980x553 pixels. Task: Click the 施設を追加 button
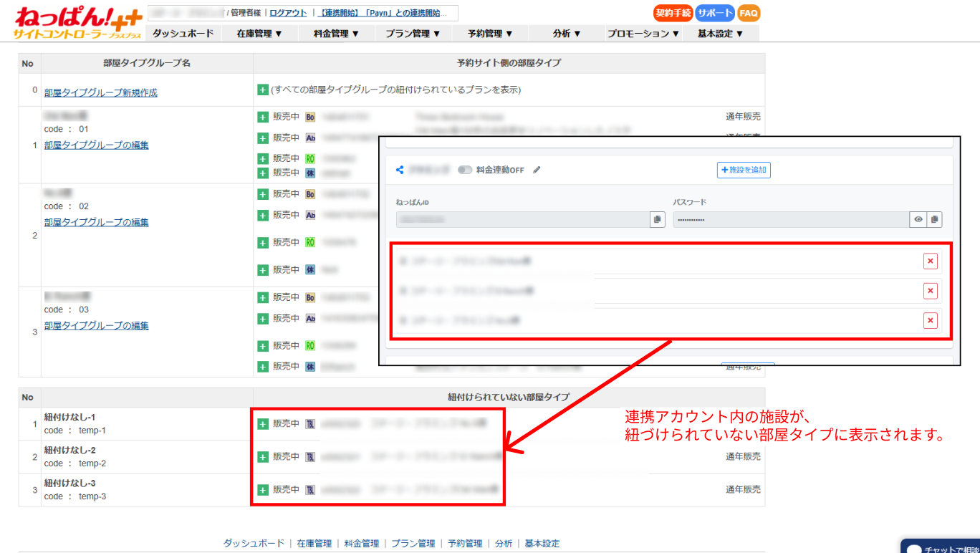pos(744,170)
